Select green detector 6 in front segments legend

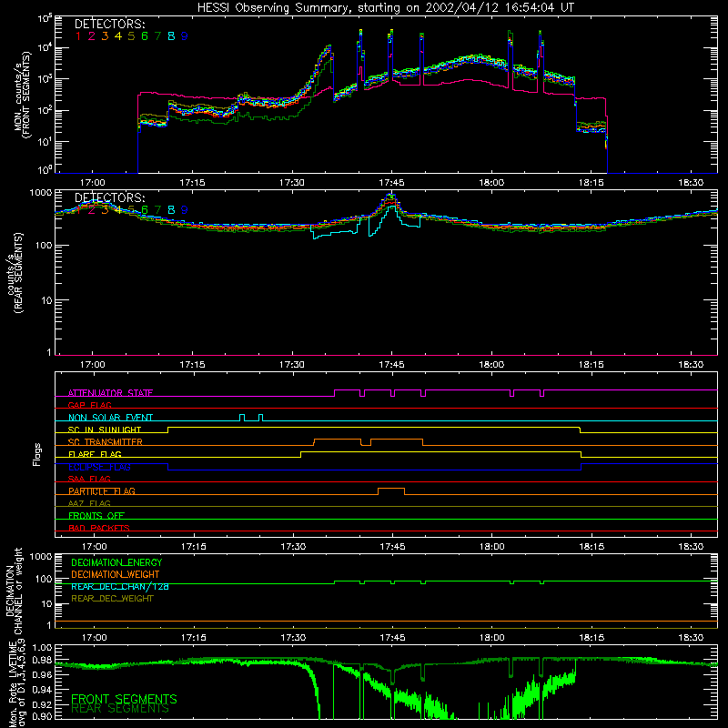point(145,36)
